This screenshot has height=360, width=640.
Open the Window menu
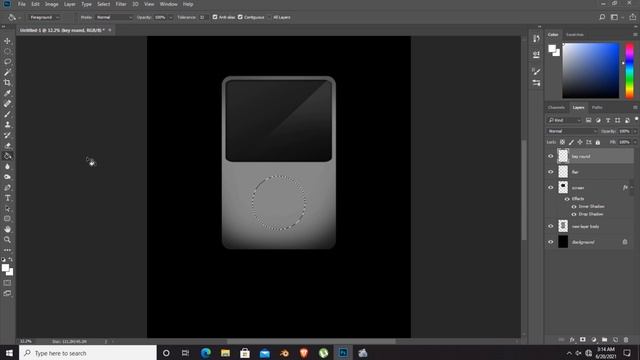(x=169, y=4)
